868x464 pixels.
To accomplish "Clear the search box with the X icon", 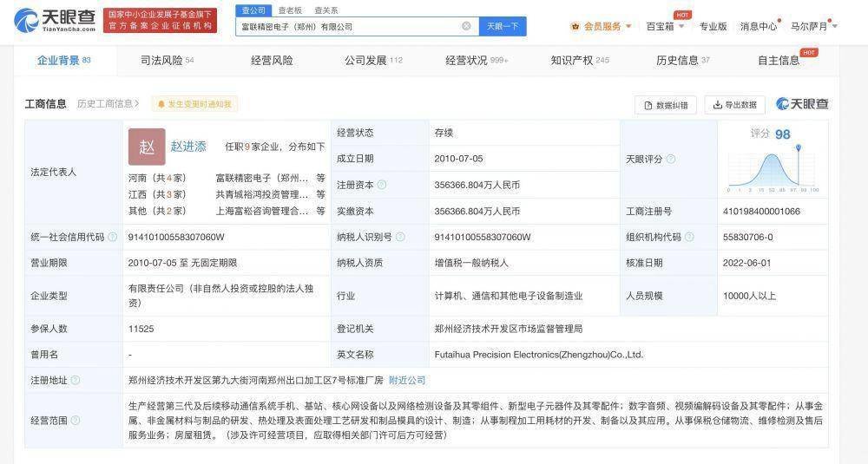I will coord(467,26).
